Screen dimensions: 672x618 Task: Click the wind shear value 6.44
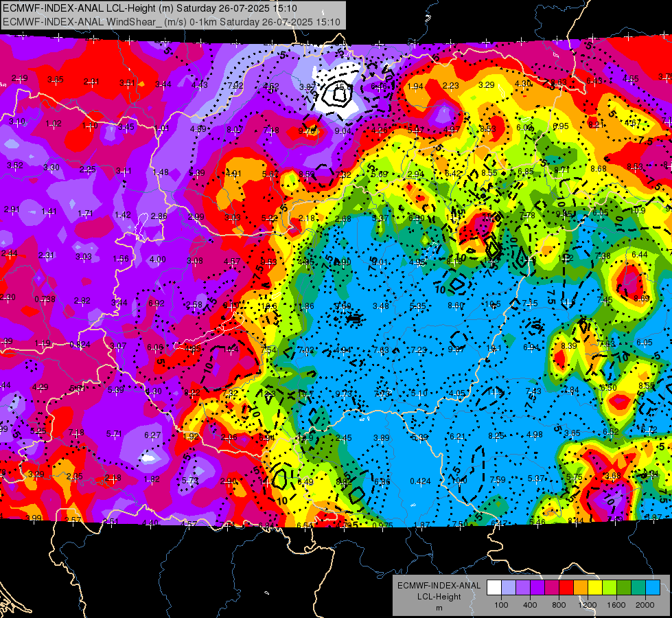pos(640,255)
